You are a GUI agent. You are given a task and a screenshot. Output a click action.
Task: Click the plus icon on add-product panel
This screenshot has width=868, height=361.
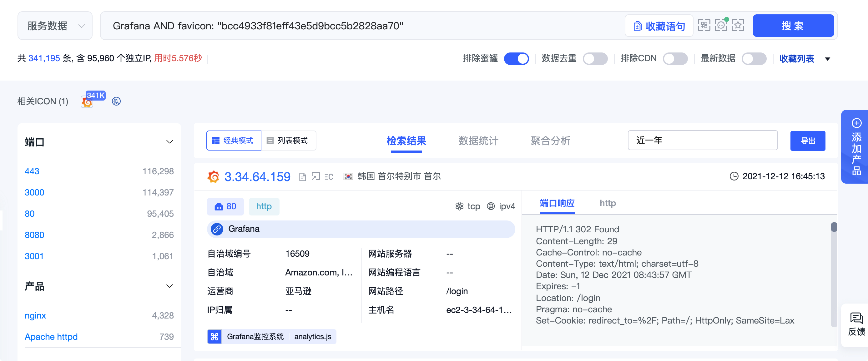pos(856,123)
